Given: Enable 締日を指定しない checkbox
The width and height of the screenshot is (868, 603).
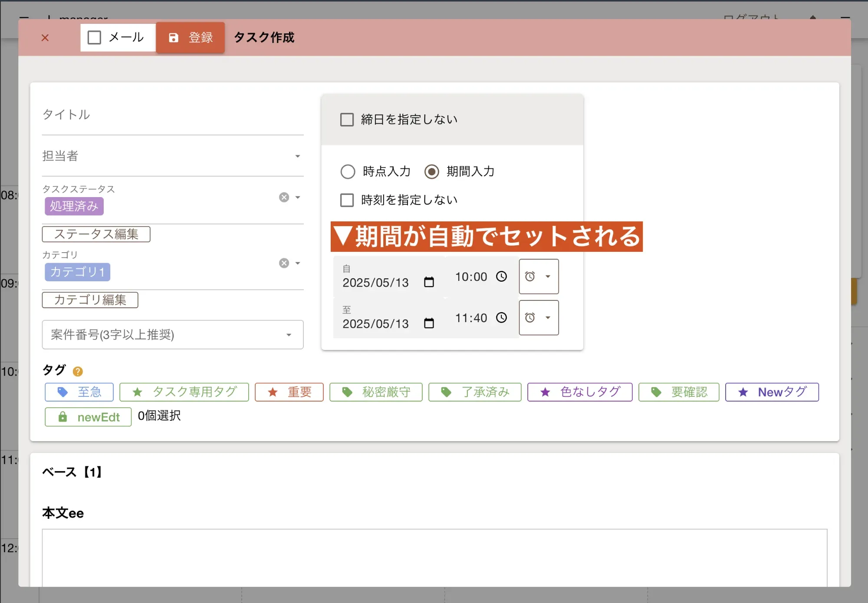Looking at the screenshot, I should 347,119.
